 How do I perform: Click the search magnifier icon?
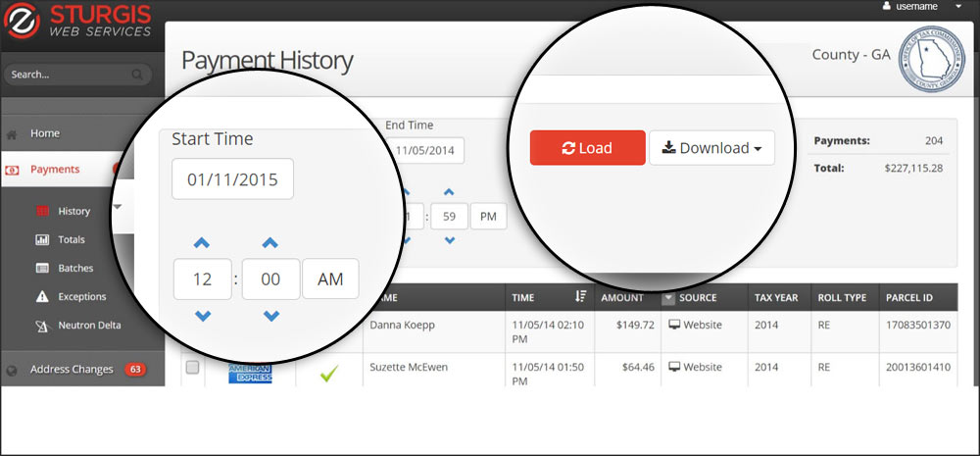[x=137, y=75]
